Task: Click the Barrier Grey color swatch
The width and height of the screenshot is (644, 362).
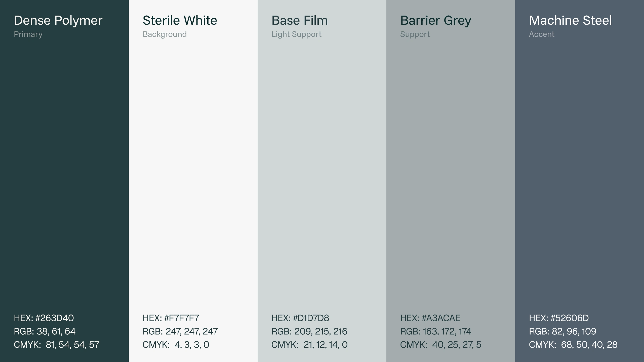Action: tap(451, 176)
